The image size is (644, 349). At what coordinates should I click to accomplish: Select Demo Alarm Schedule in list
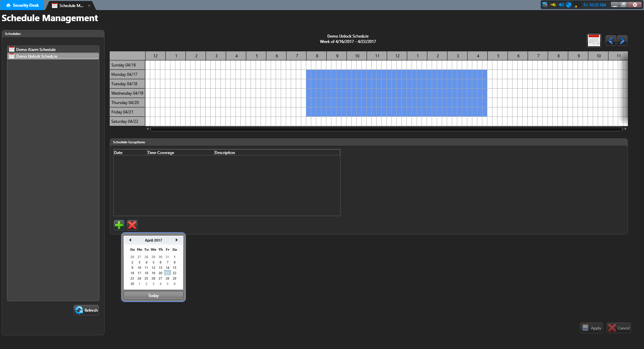pyautogui.click(x=36, y=49)
